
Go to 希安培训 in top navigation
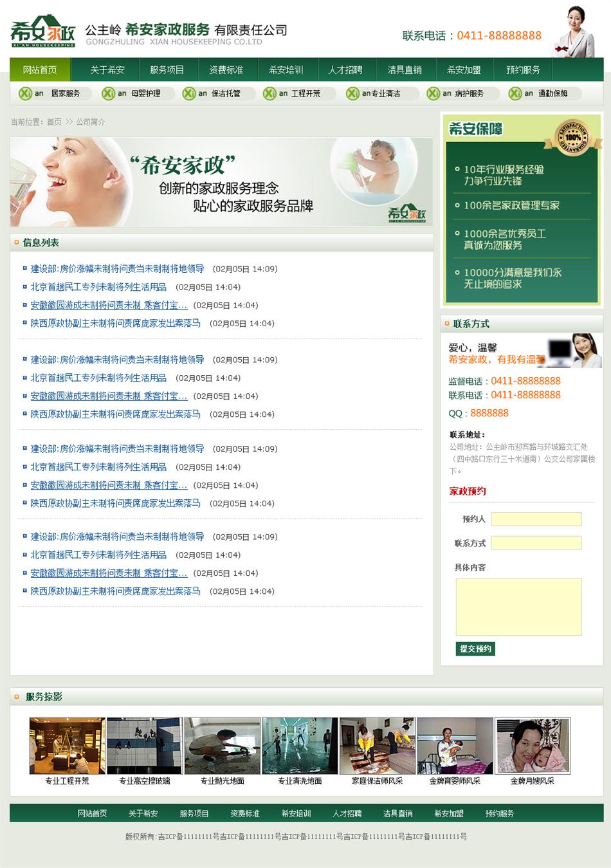click(x=286, y=69)
